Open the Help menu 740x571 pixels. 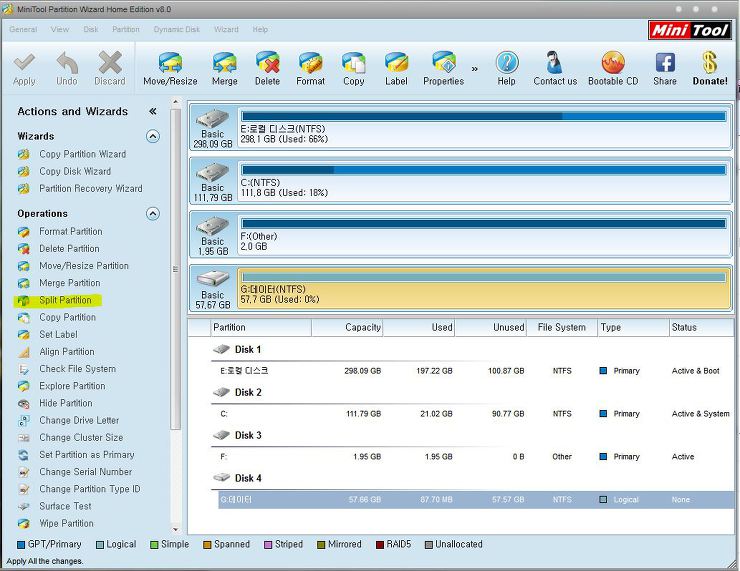pos(260,29)
